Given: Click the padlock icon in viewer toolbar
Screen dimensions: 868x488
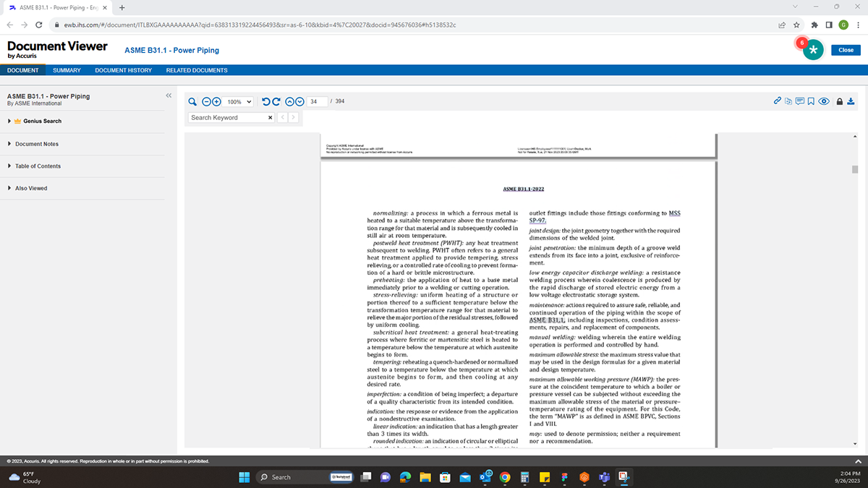Looking at the screenshot, I should pos(840,101).
